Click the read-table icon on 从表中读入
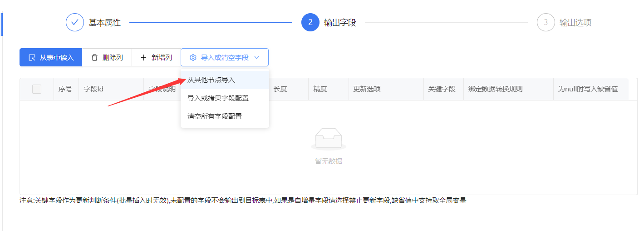 tap(32, 57)
